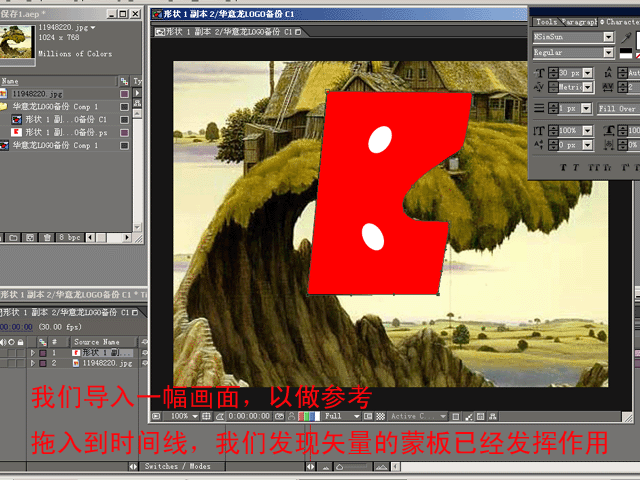Viewport: 640px width, 480px height.
Task: Click the Source Name column header
Action: coord(97,342)
